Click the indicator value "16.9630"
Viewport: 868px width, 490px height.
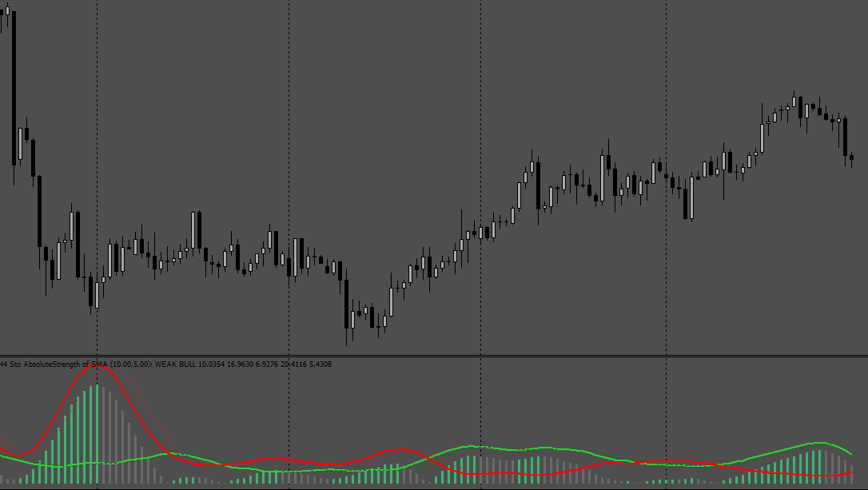click(240, 365)
